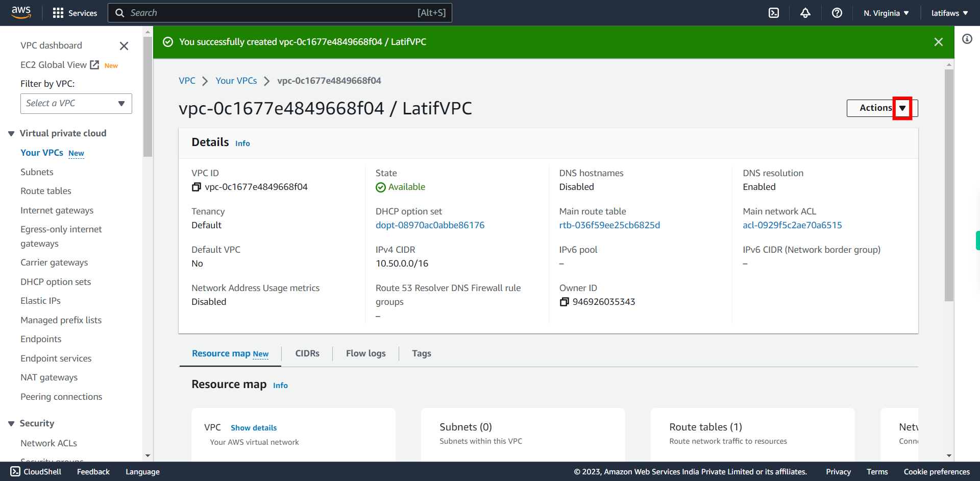Switch to the Flow logs tab

(366, 353)
